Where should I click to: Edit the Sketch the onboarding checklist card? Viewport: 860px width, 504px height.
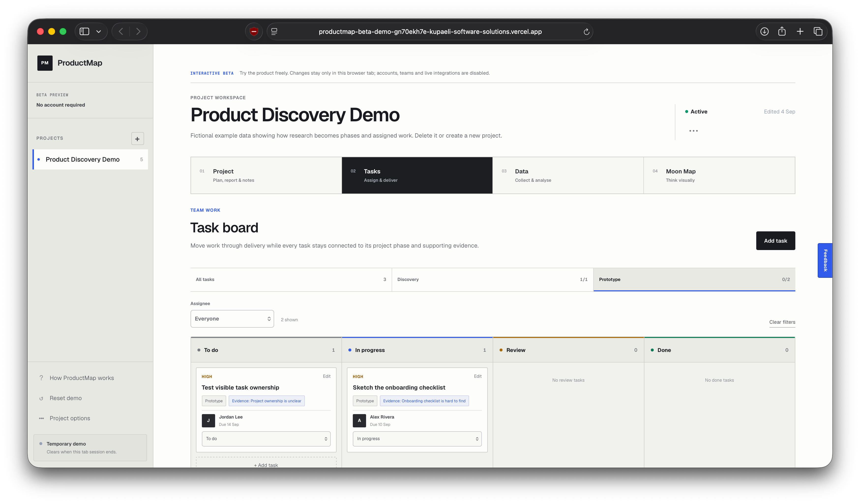(477, 376)
